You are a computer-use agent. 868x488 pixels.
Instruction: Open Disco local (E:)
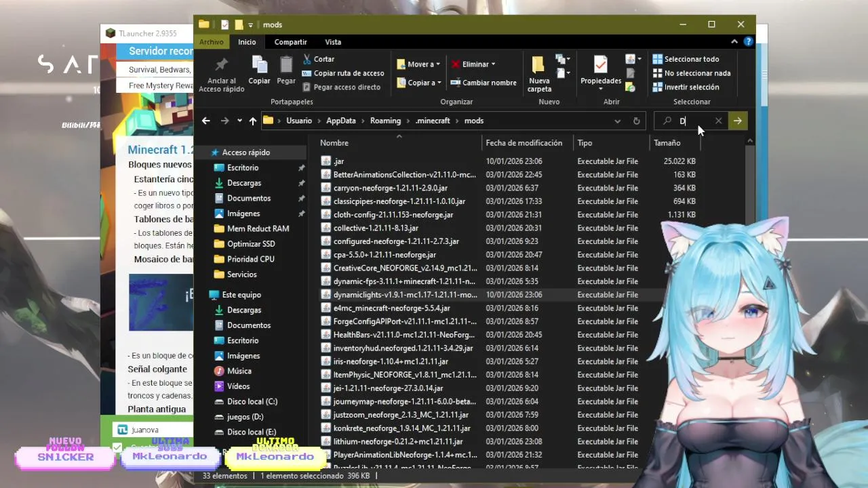251,432
